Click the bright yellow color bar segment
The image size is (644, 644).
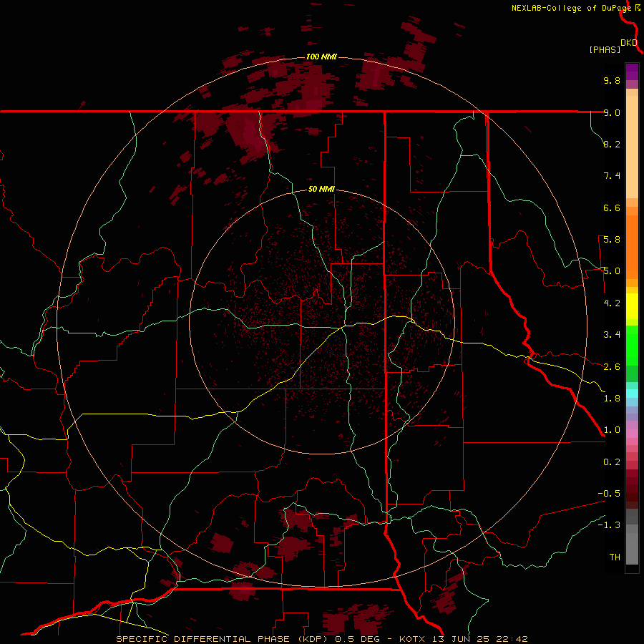(x=632, y=306)
